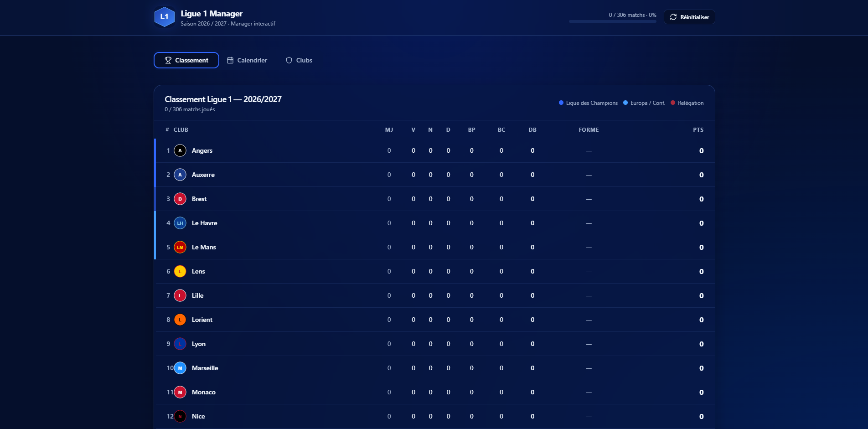The height and width of the screenshot is (429, 868).
Task: Click the shield icon beside Clubs
Action: coord(289,60)
